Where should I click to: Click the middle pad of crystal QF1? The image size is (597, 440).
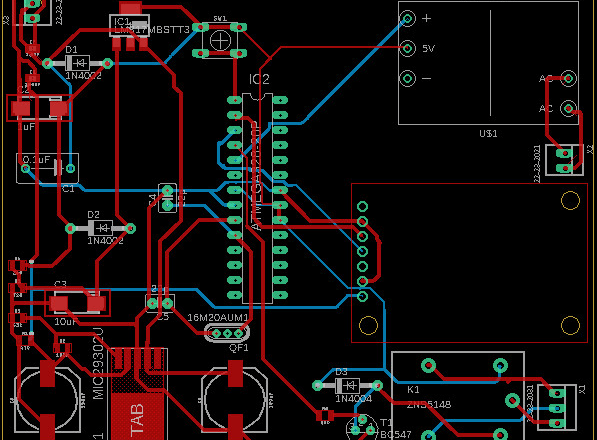pyautogui.click(x=227, y=333)
